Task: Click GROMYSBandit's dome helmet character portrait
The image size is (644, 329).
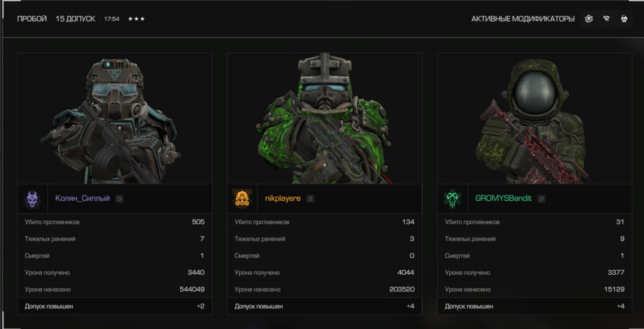Action: click(x=535, y=119)
